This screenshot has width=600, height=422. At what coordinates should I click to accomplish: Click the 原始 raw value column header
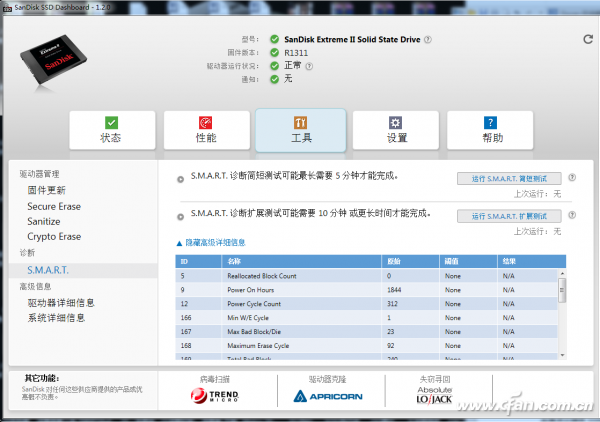(x=410, y=261)
